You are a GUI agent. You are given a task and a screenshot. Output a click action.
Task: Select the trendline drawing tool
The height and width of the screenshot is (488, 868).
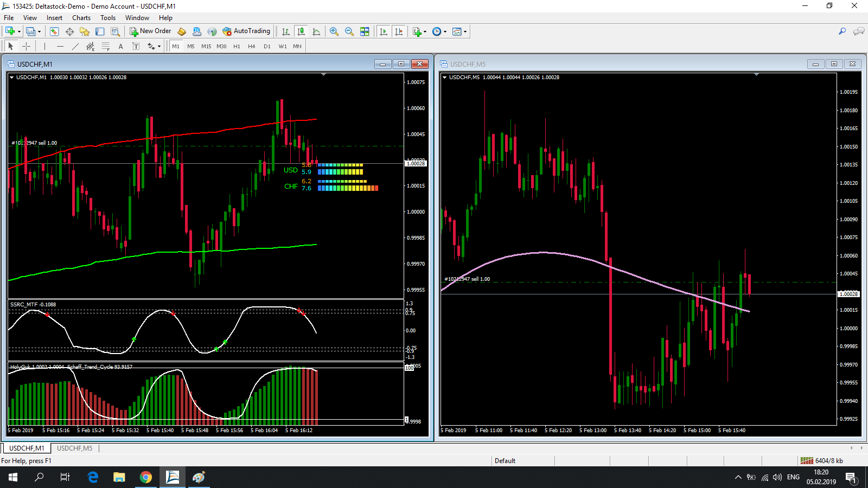click(x=75, y=46)
